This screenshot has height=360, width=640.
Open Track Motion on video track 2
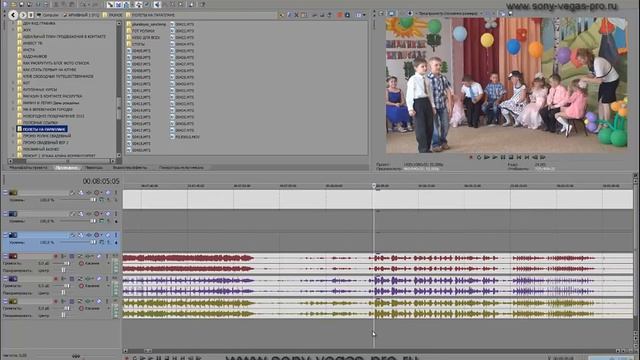(81, 213)
